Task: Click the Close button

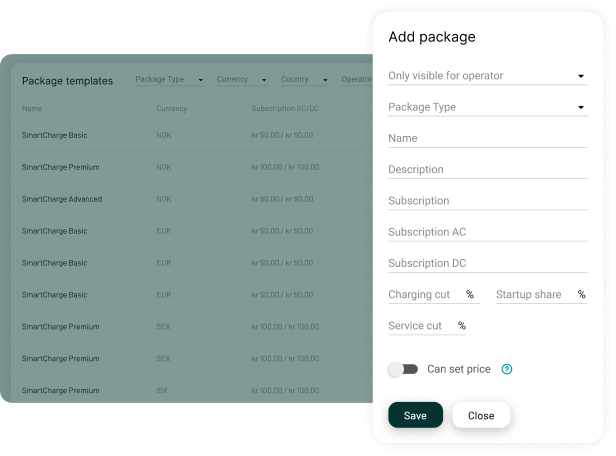Action: tap(481, 415)
